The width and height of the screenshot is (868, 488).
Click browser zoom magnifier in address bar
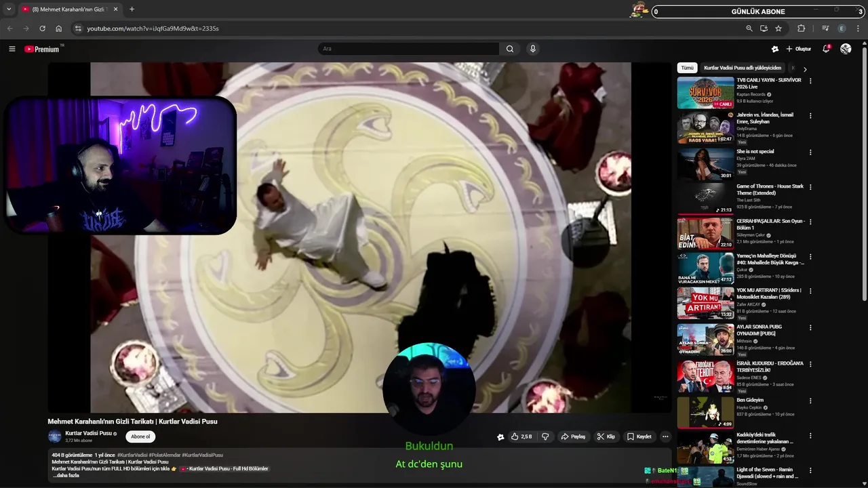click(749, 28)
